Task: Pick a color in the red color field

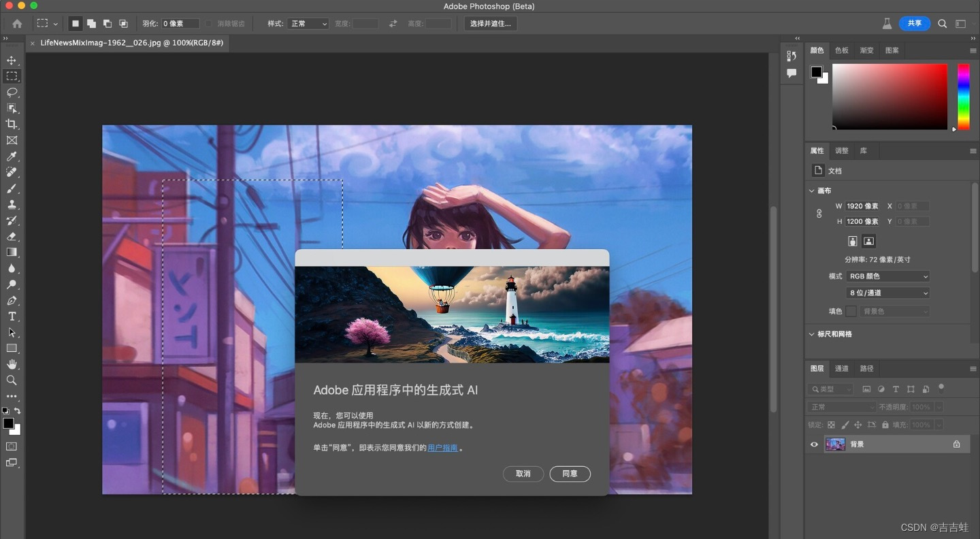Action: pyautogui.click(x=889, y=97)
